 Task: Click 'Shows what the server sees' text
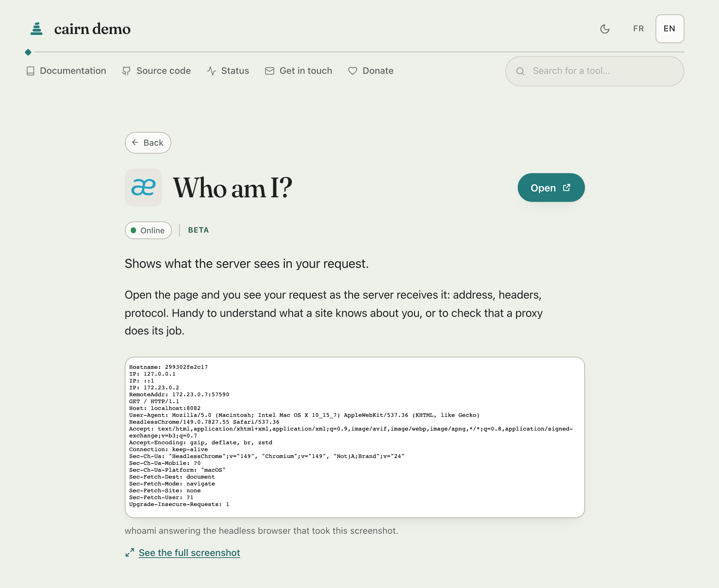coord(247,264)
